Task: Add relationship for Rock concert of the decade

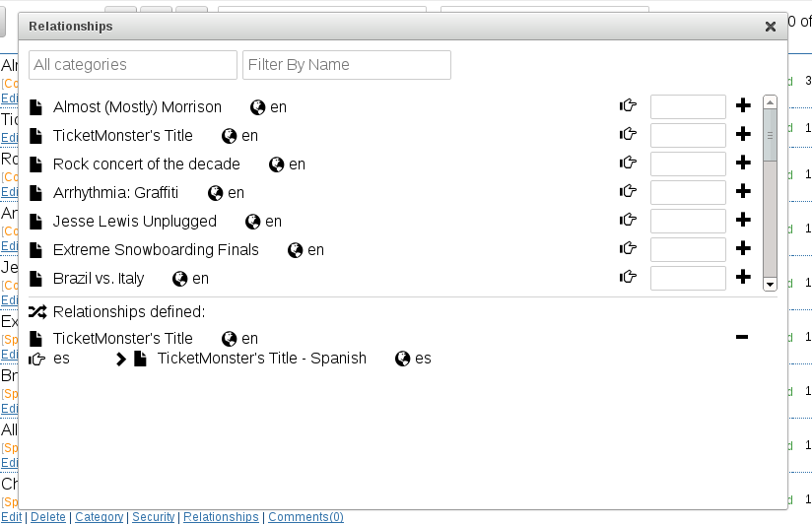Action: coord(743,163)
